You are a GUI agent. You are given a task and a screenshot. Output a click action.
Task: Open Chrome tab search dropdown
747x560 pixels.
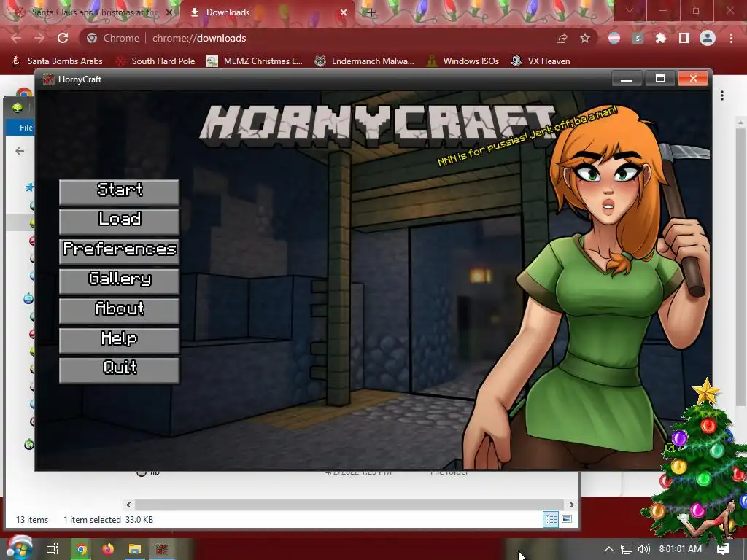pos(629,10)
